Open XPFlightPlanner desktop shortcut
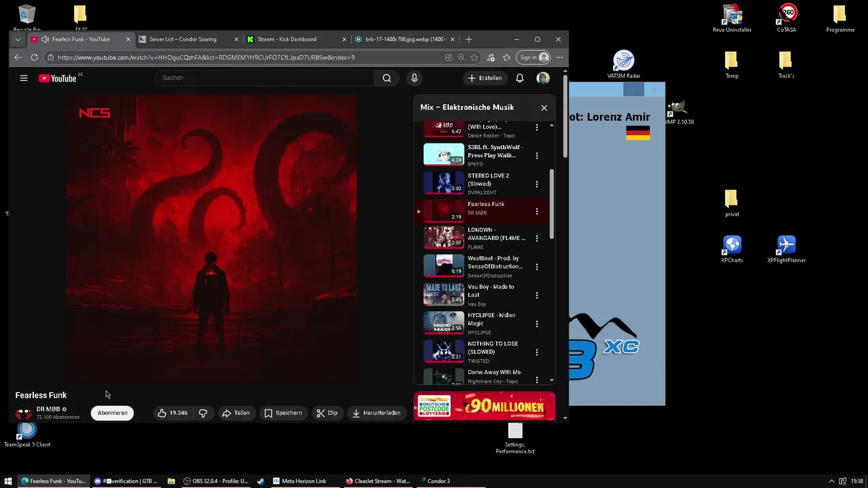This screenshot has width=868, height=488. (x=786, y=249)
